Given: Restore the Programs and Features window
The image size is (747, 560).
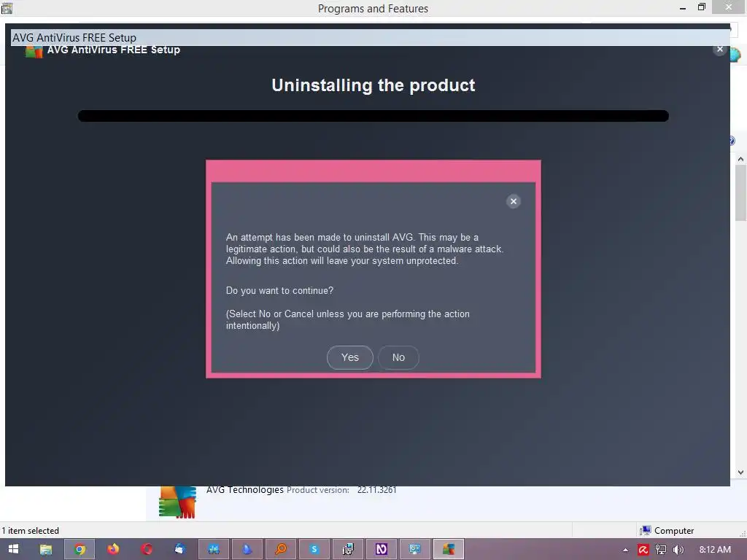Looking at the screenshot, I should coord(701,7).
